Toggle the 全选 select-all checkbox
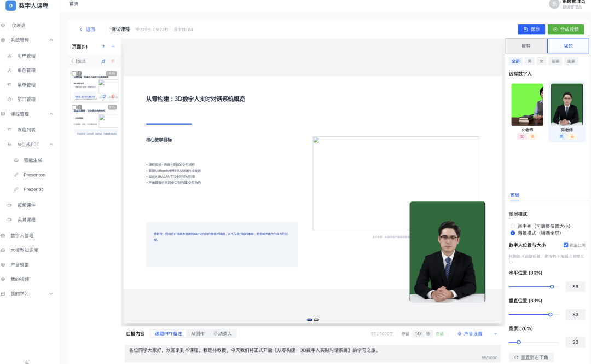 (x=74, y=61)
